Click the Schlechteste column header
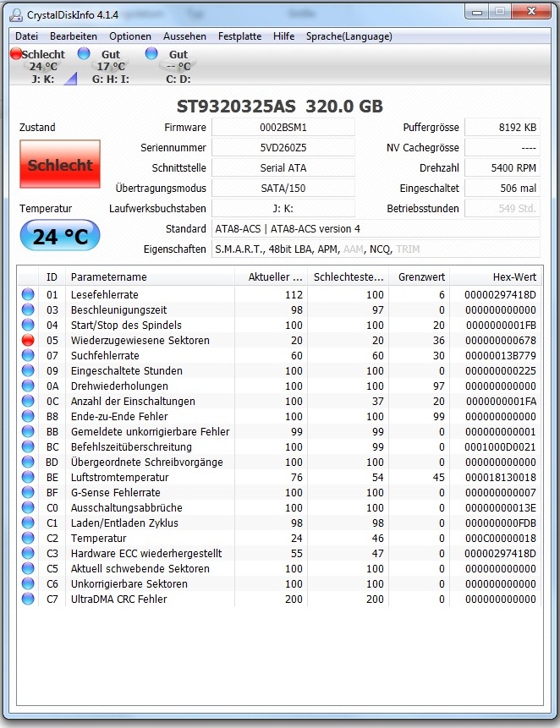560x728 pixels. [348, 277]
